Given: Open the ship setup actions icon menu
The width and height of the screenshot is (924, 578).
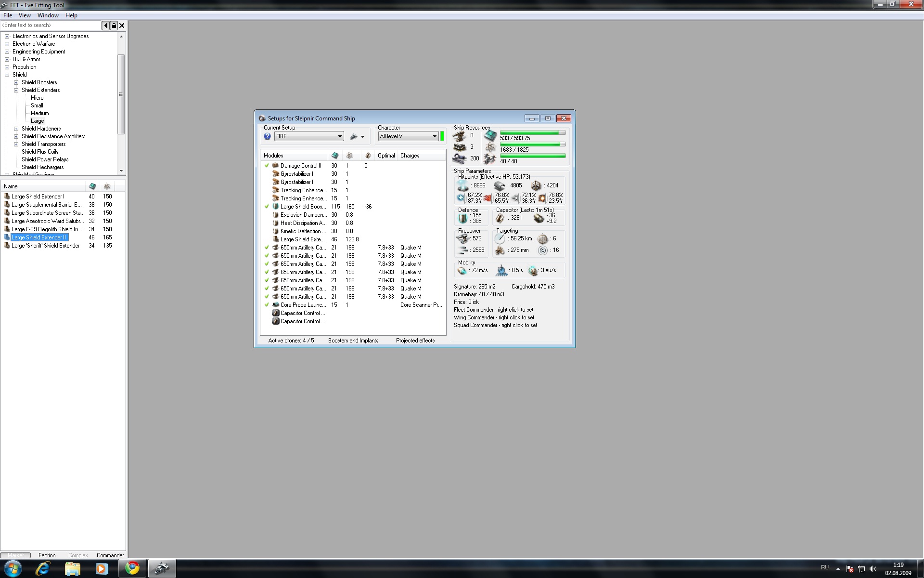Looking at the screenshot, I should click(x=357, y=137).
